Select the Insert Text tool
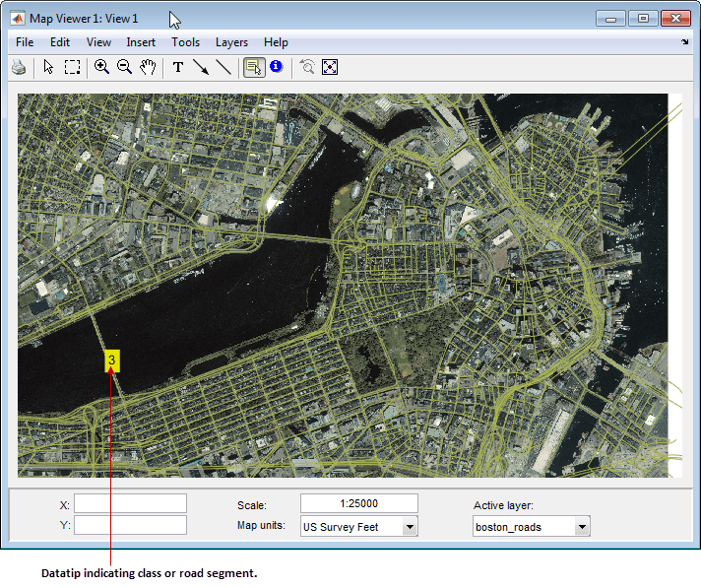The image size is (701, 588). 178,67
